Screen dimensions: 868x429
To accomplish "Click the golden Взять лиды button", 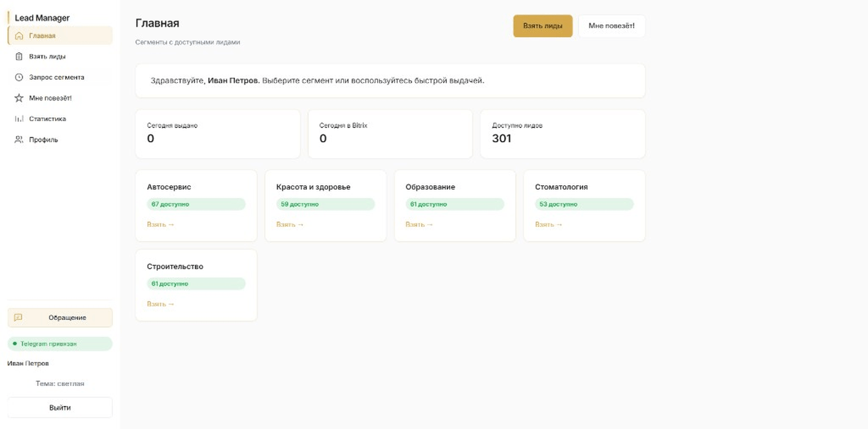I will tap(542, 26).
